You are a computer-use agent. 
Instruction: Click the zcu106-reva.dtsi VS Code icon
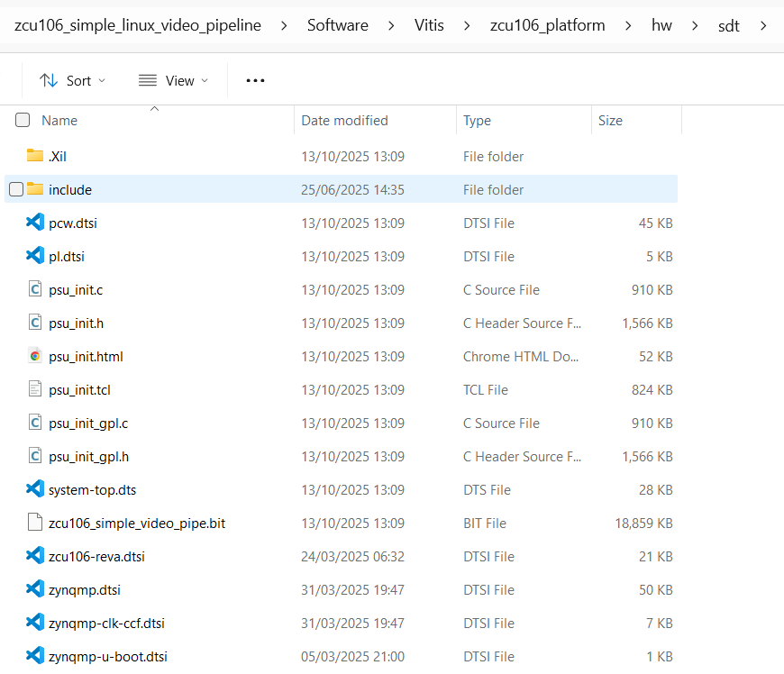[x=35, y=556]
